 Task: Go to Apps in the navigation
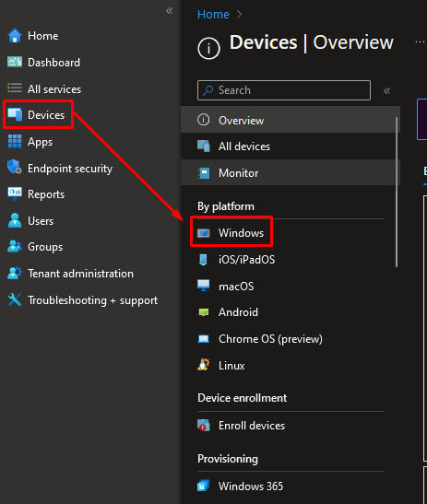pos(40,142)
